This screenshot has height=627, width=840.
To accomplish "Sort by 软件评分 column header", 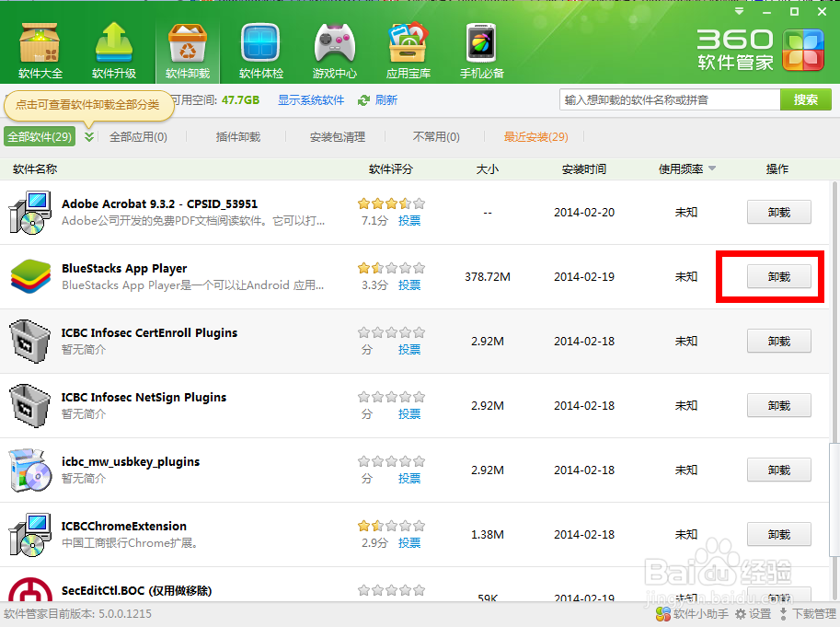I will pos(391,168).
